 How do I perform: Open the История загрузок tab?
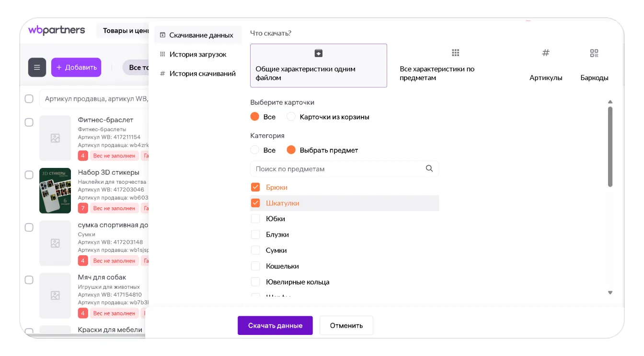pos(197,54)
